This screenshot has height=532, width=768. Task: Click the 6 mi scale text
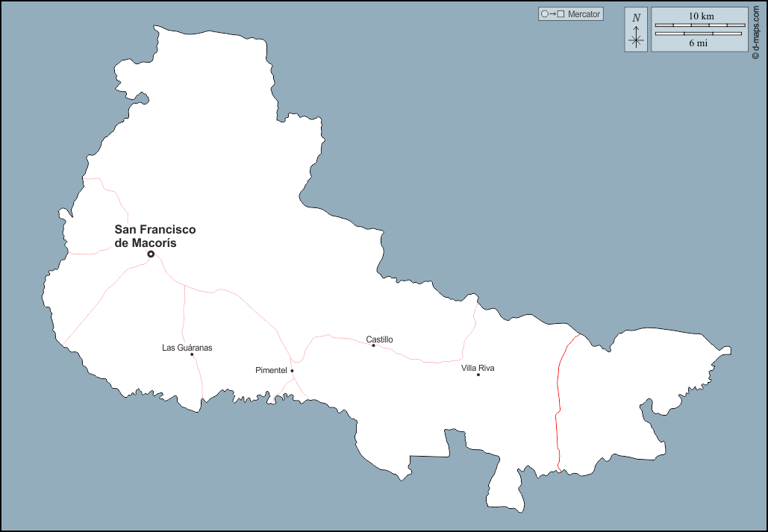coord(699,43)
